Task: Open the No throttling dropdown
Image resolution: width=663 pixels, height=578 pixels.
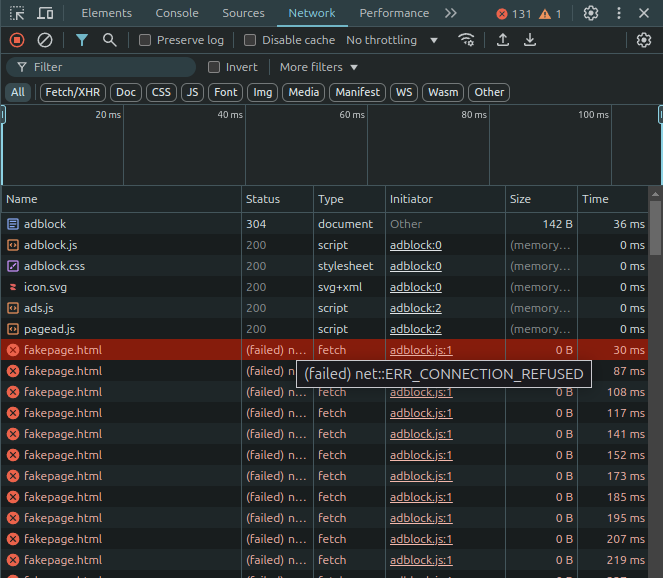Action: click(x=392, y=40)
